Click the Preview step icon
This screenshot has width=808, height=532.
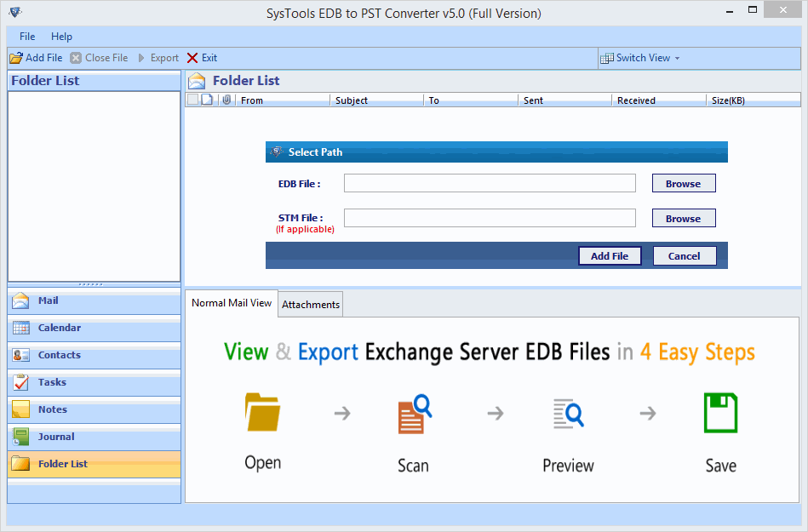[569, 414]
